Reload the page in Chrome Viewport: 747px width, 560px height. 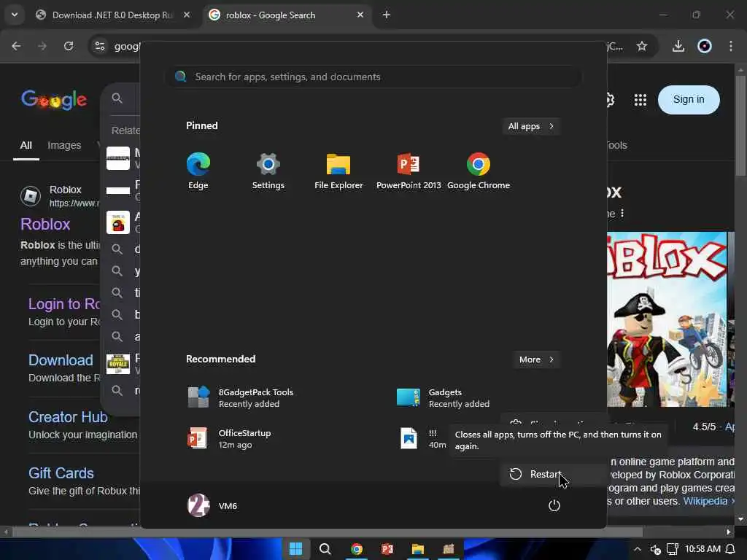pyautogui.click(x=69, y=46)
